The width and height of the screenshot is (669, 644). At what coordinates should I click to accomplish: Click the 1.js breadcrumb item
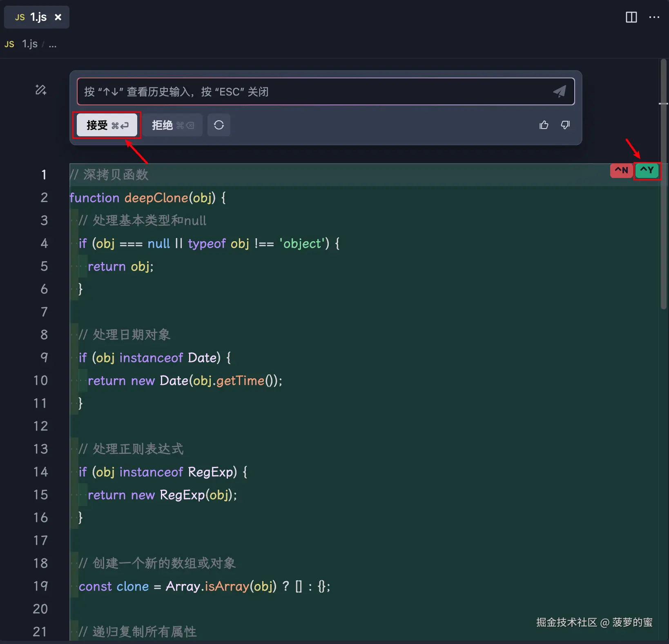(x=29, y=44)
